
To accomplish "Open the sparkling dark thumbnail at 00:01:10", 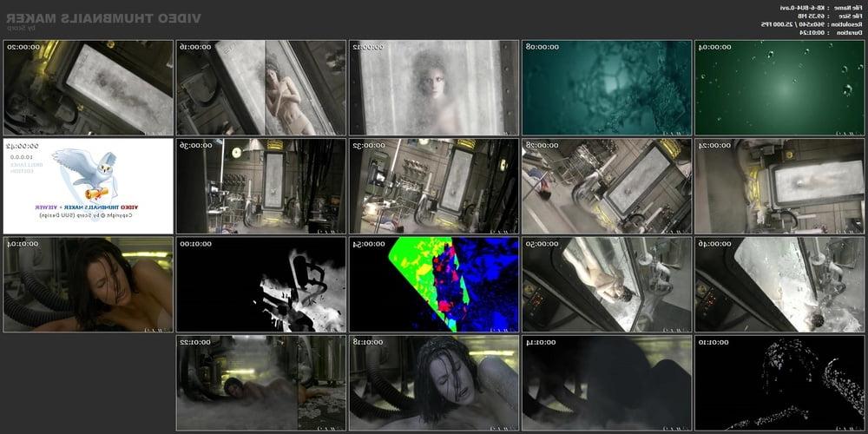I will pos(779,383).
